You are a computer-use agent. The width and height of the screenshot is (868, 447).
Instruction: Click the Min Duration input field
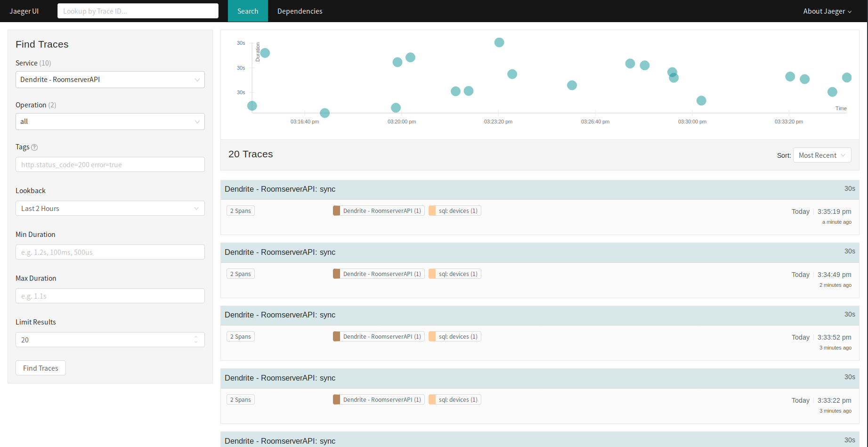110,252
